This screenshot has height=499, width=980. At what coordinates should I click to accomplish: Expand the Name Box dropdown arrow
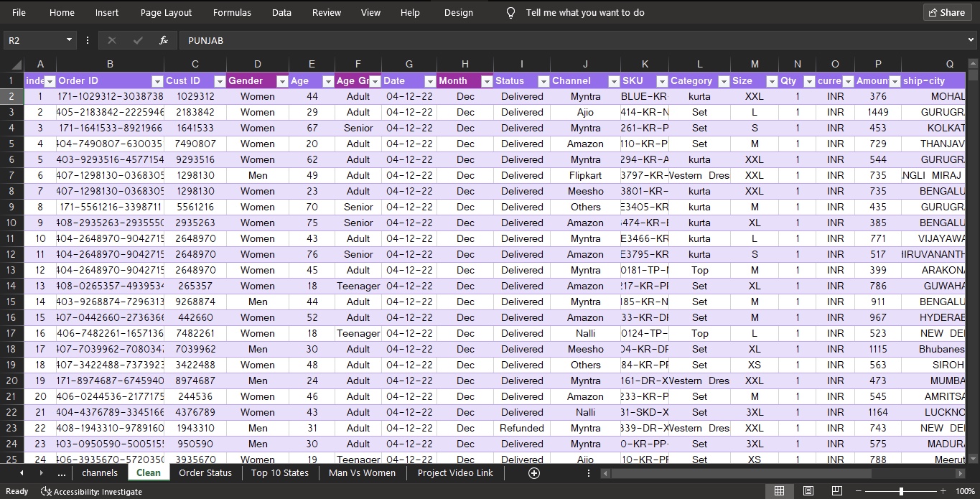pos(69,40)
